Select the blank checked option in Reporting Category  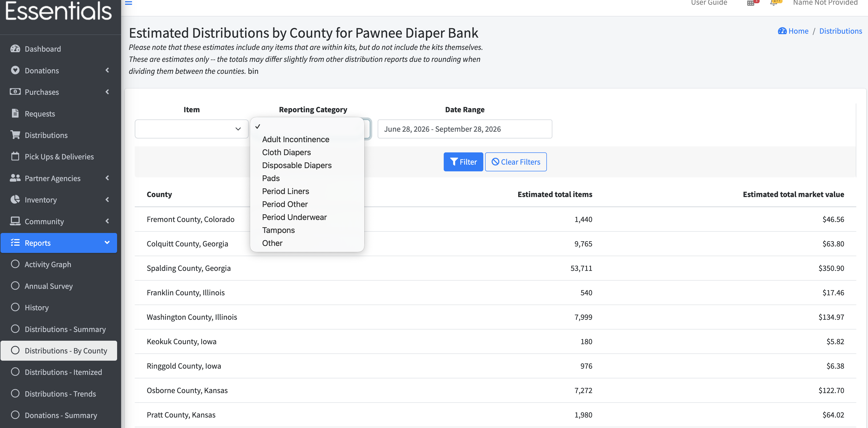[307, 126]
